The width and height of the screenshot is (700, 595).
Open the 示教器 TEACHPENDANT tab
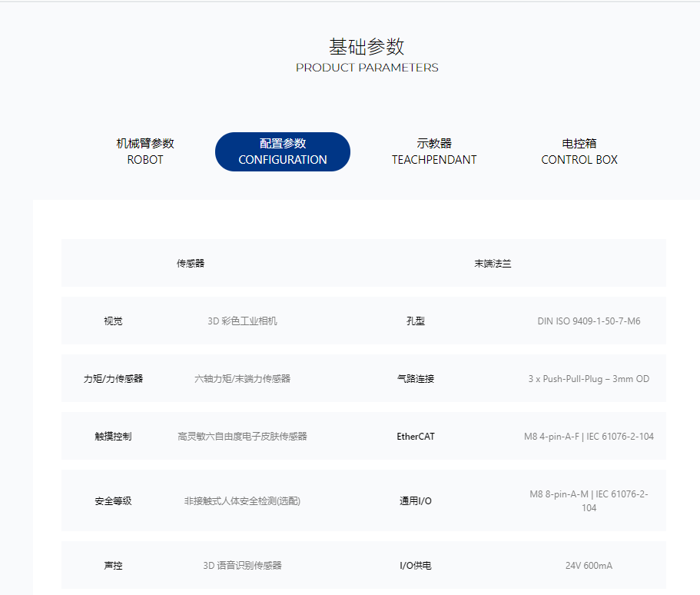coord(434,151)
